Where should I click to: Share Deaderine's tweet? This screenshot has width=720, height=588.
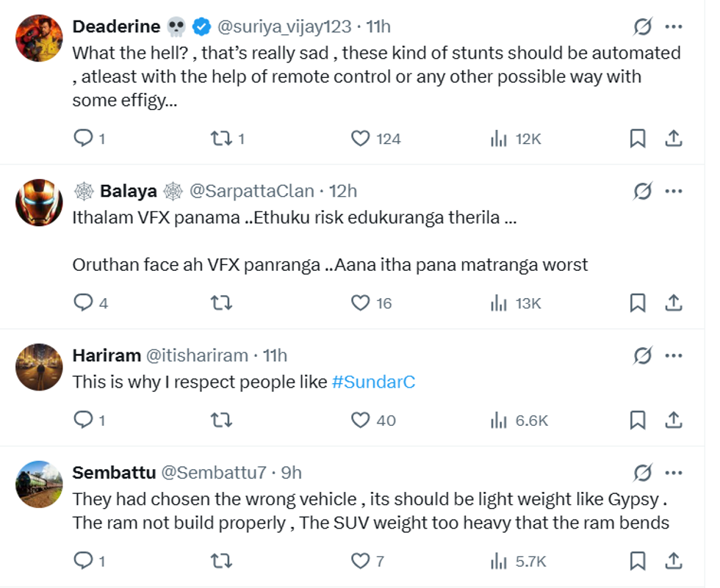tap(674, 138)
